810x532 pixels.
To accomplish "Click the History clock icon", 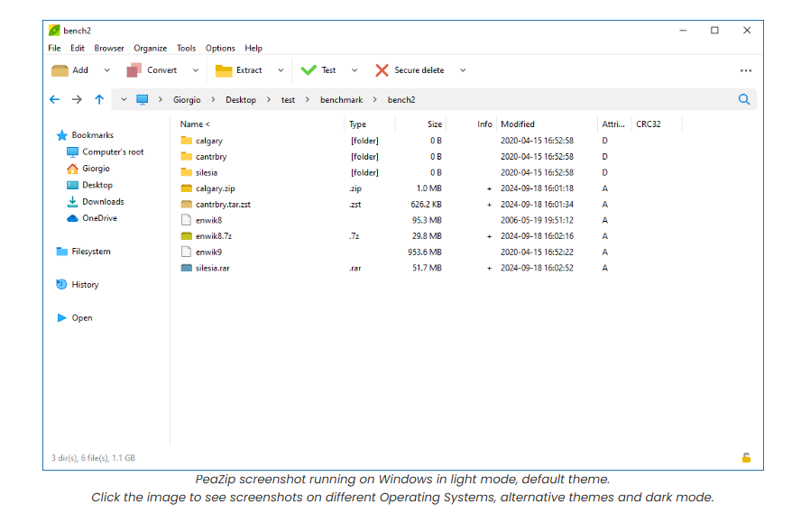I will click(x=61, y=285).
